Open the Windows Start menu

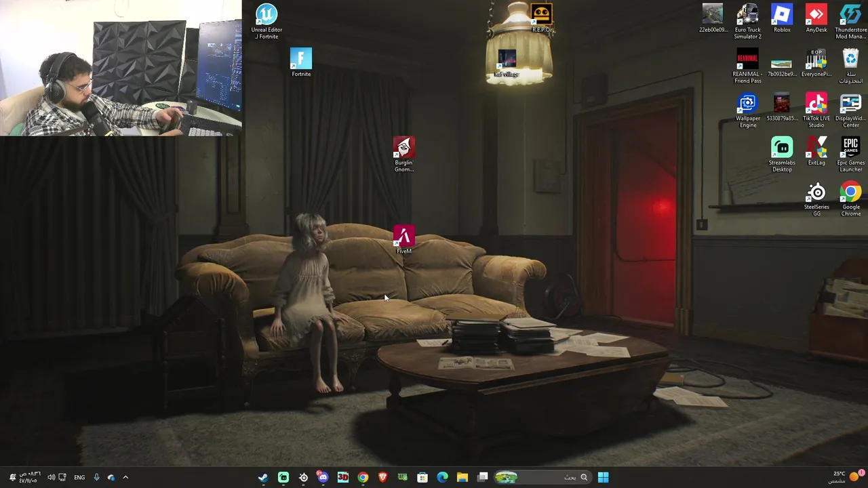pos(603,477)
